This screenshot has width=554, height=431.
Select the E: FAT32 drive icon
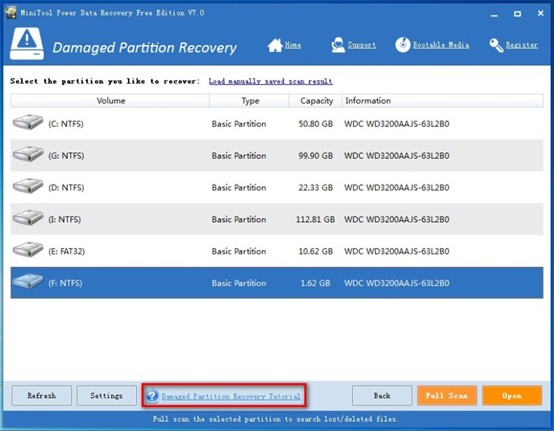pos(28,249)
